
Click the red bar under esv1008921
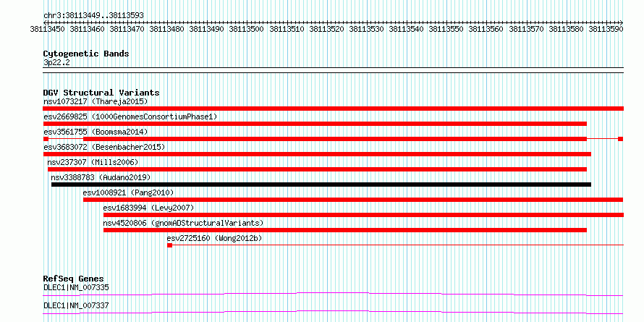coord(353,200)
